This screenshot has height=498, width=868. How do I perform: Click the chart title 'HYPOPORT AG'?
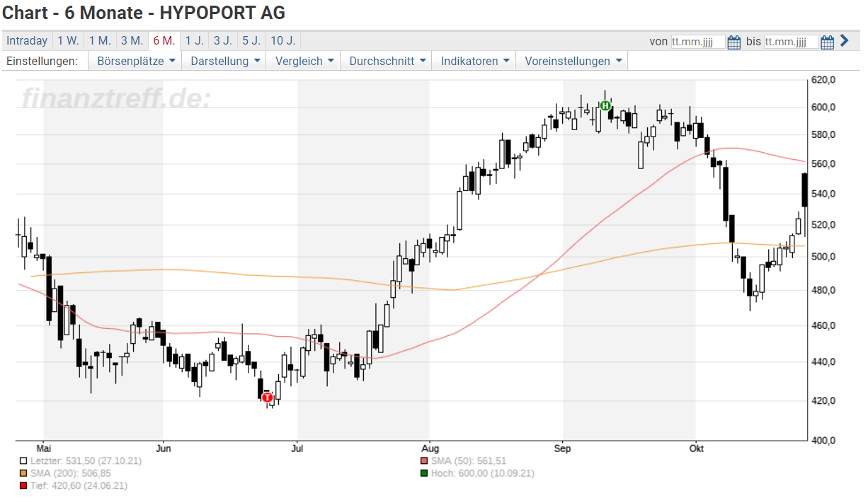tap(224, 13)
